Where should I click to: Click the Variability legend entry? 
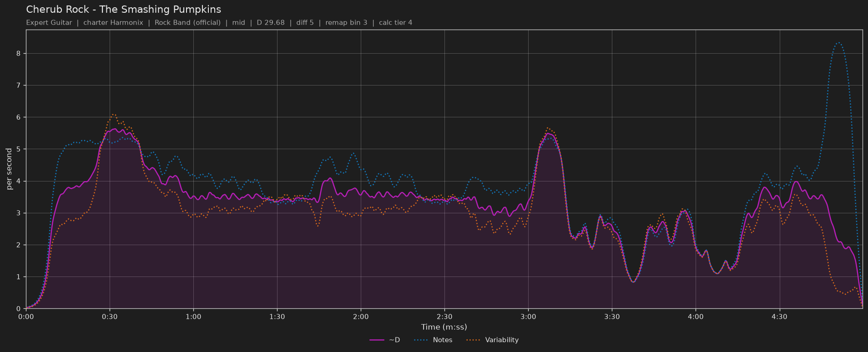(x=492, y=340)
